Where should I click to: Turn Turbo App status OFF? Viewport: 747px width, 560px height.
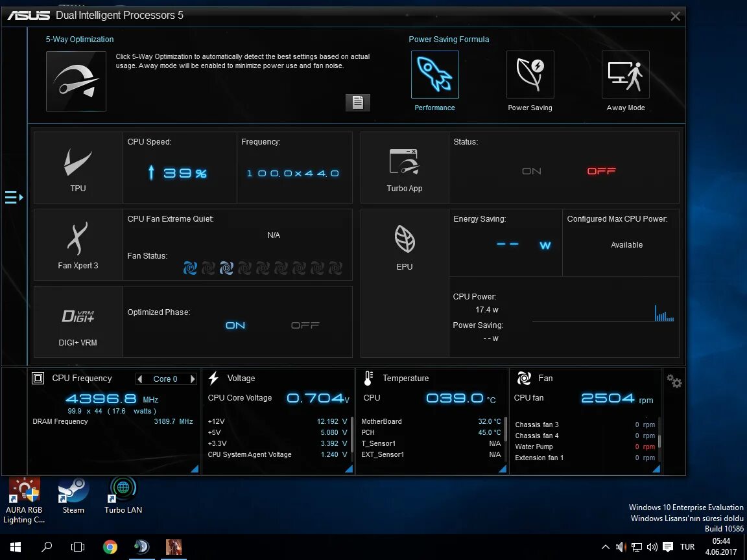click(x=601, y=171)
